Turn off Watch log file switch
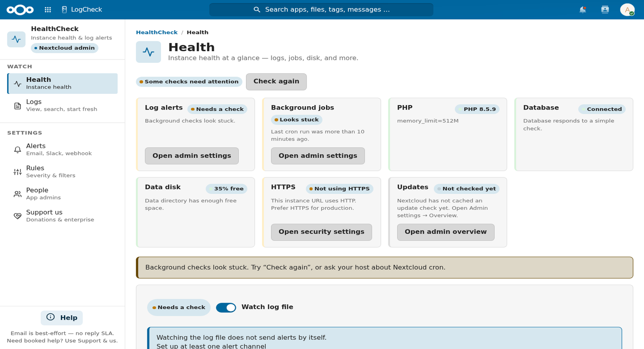The height and width of the screenshot is (349, 644). pos(226,308)
